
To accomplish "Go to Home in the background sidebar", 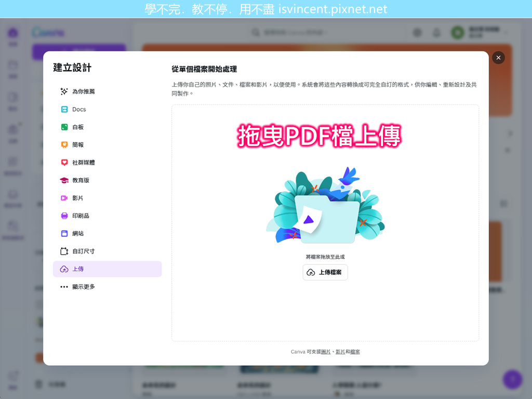I will (13, 36).
